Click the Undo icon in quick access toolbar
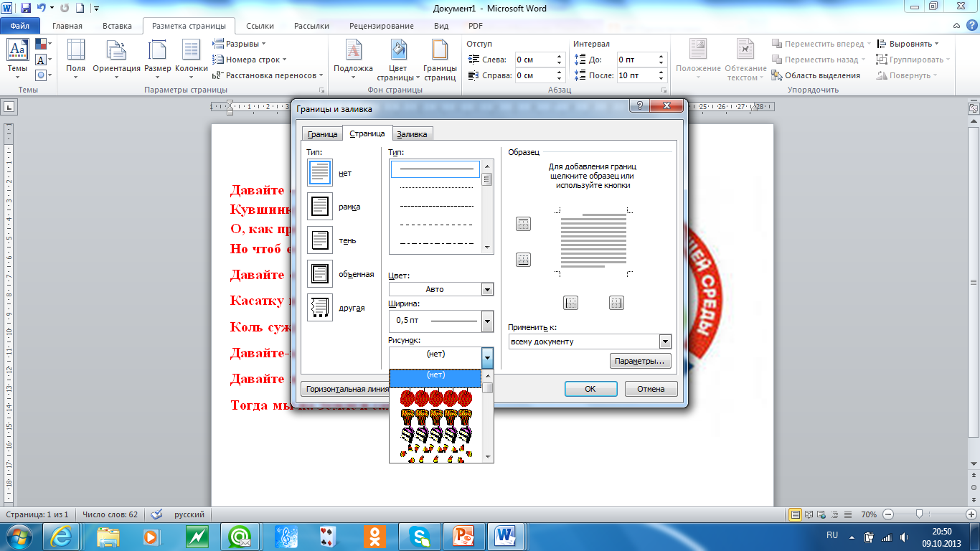 pyautogui.click(x=42, y=9)
